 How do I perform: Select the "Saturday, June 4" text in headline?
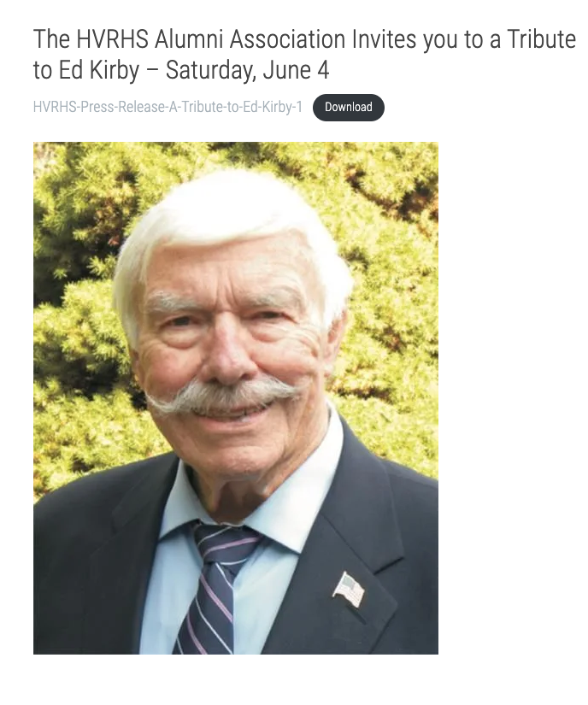[247, 70]
